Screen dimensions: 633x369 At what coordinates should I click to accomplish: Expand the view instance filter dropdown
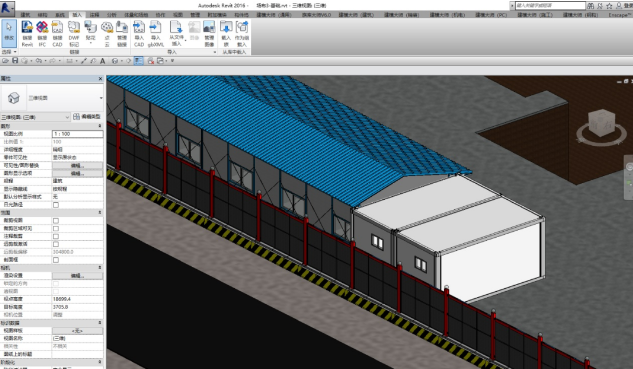[36, 117]
